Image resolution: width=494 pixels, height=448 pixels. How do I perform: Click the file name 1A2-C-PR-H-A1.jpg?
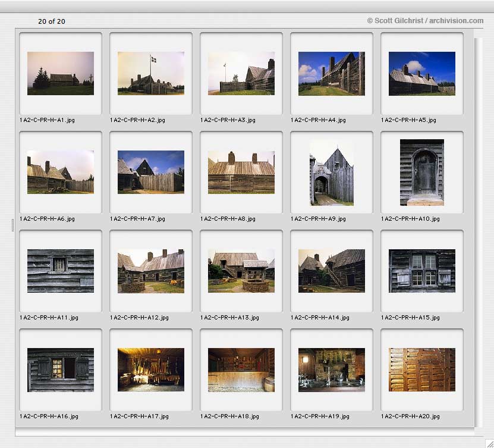47,120
